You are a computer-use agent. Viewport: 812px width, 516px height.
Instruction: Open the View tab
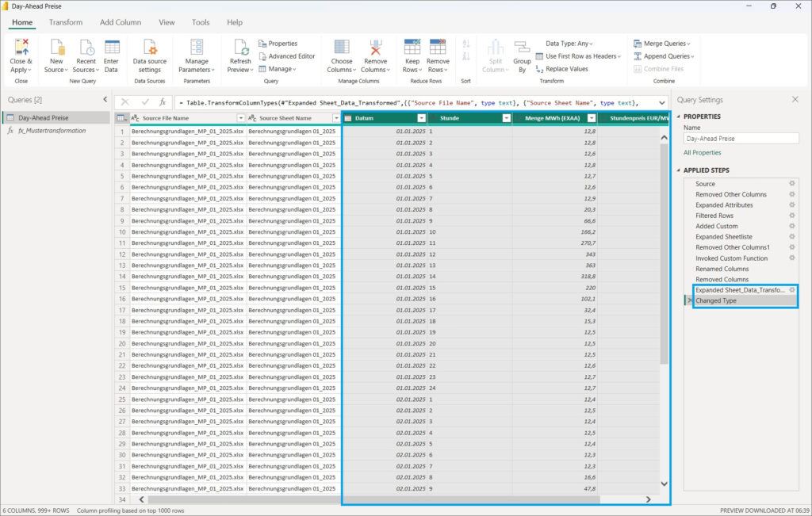[167, 22]
